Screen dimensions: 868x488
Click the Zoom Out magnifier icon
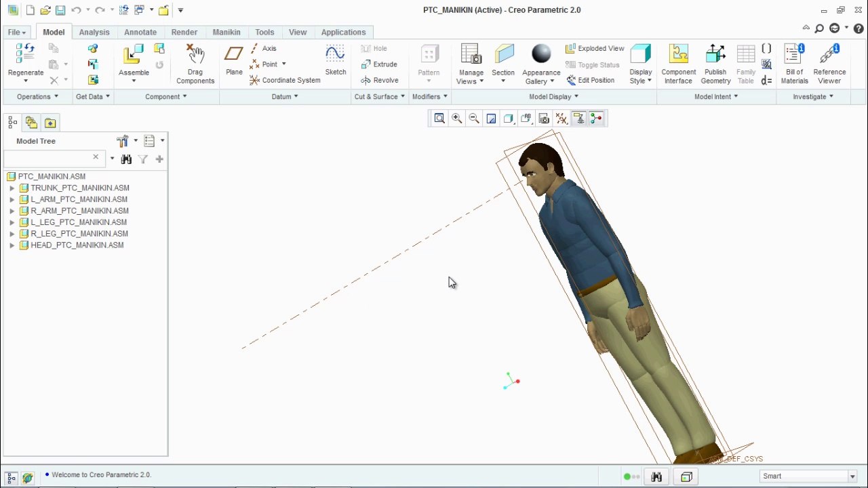(474, 119)
